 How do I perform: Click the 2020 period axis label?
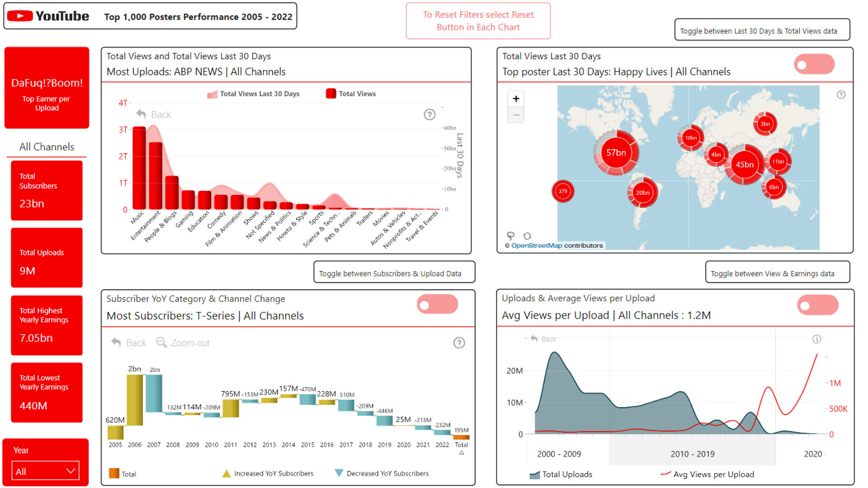[813, 454]
